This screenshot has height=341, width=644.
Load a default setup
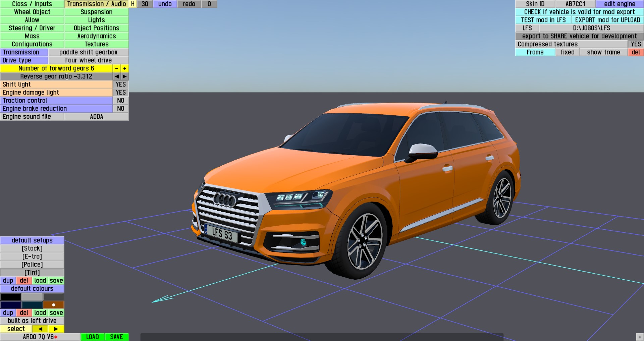(x=40, y=281)
